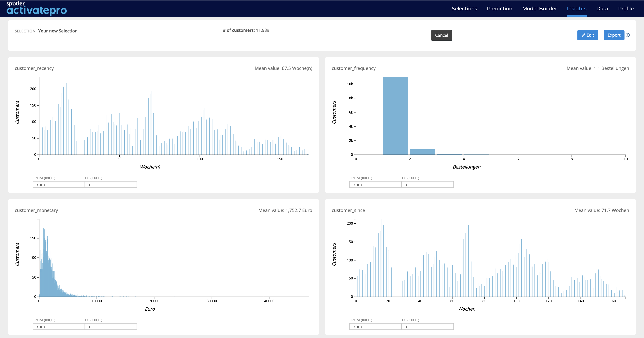Go to the Prediction page

(x=499, y=9)
